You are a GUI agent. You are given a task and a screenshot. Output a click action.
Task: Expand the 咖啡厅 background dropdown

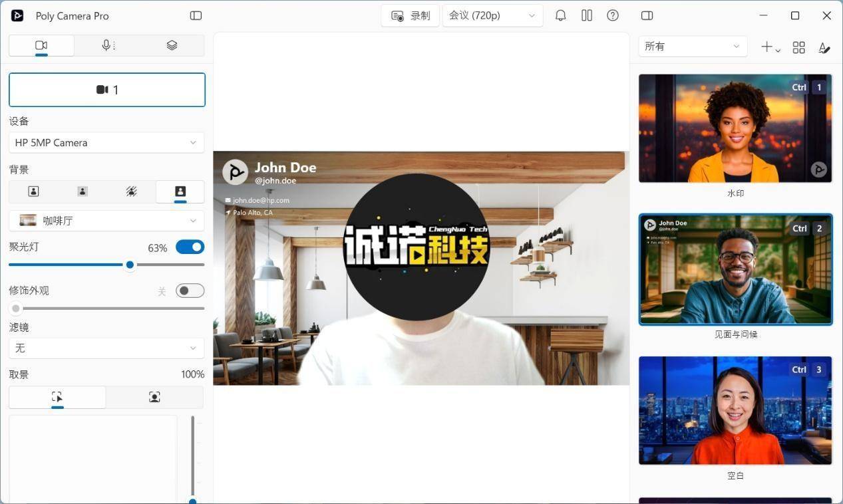tap(106, 221)
